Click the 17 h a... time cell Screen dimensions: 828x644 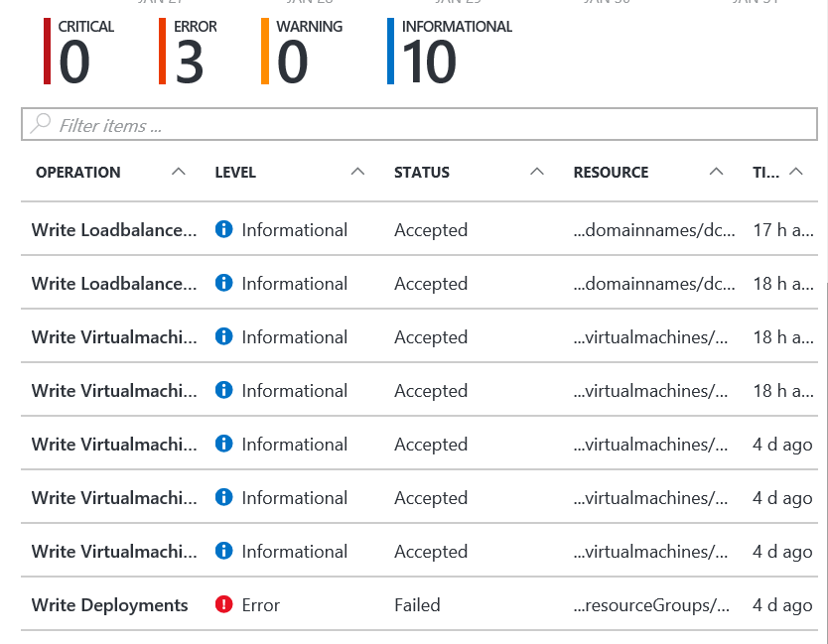pos(783,230)
